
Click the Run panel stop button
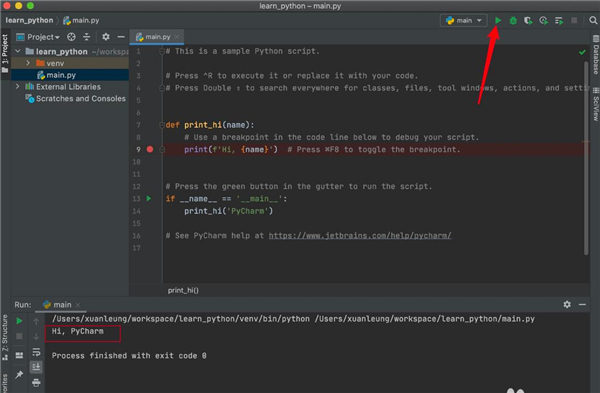click(19, 336)
